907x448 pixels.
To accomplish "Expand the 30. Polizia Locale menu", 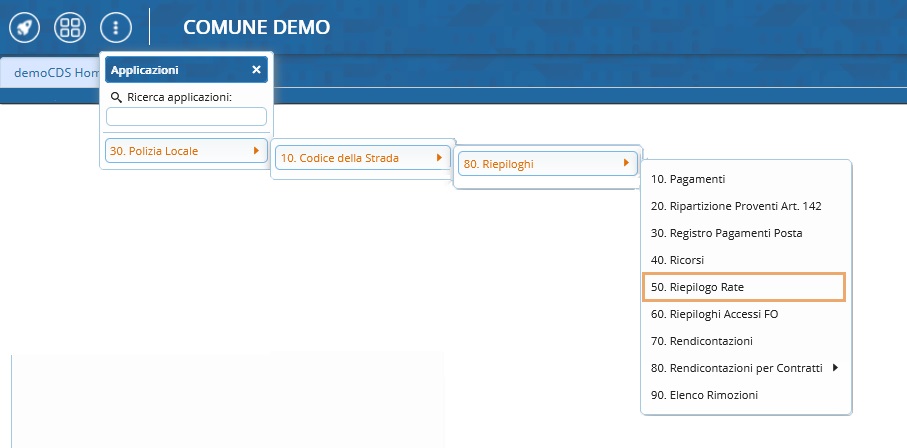I will (186, 151).
